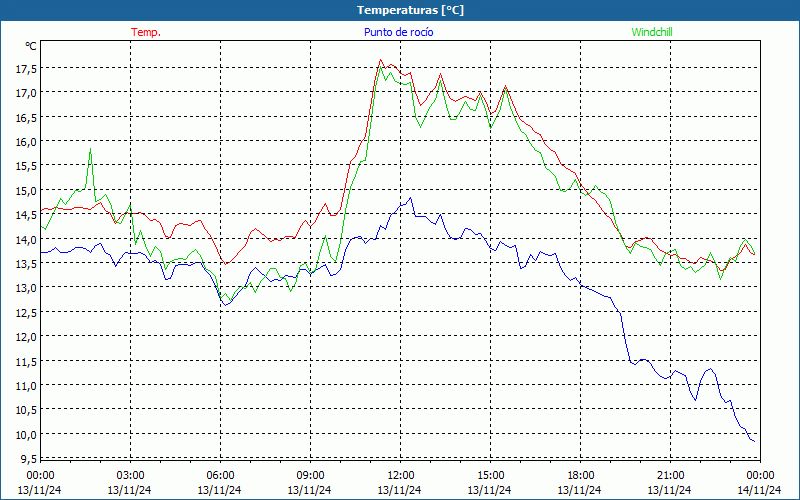
Task: Click the green windchill spike near 02:00
Action: (91, 150)
